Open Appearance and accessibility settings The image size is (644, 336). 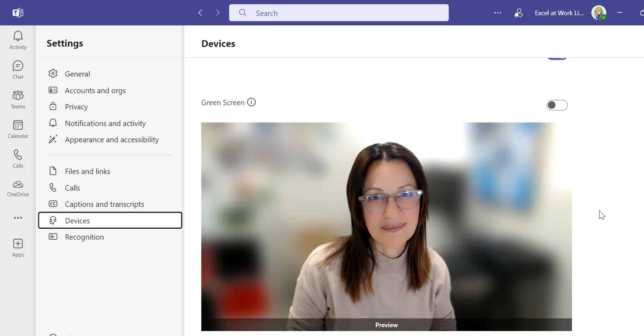click(112, 139)
